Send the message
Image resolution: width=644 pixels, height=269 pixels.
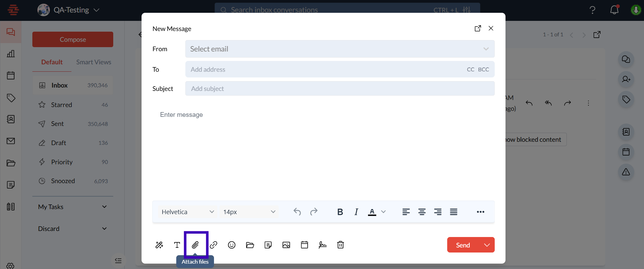coord(463,245)
